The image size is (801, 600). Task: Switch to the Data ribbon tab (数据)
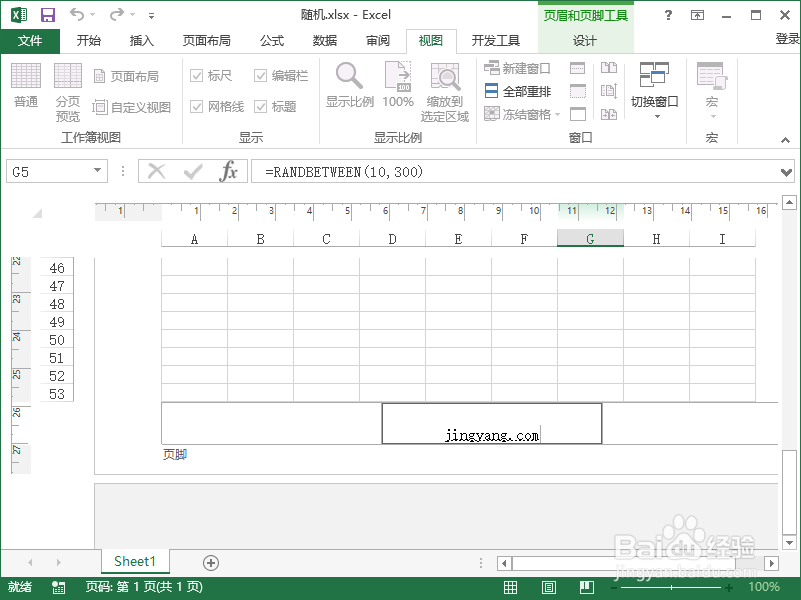click(323, 41)
